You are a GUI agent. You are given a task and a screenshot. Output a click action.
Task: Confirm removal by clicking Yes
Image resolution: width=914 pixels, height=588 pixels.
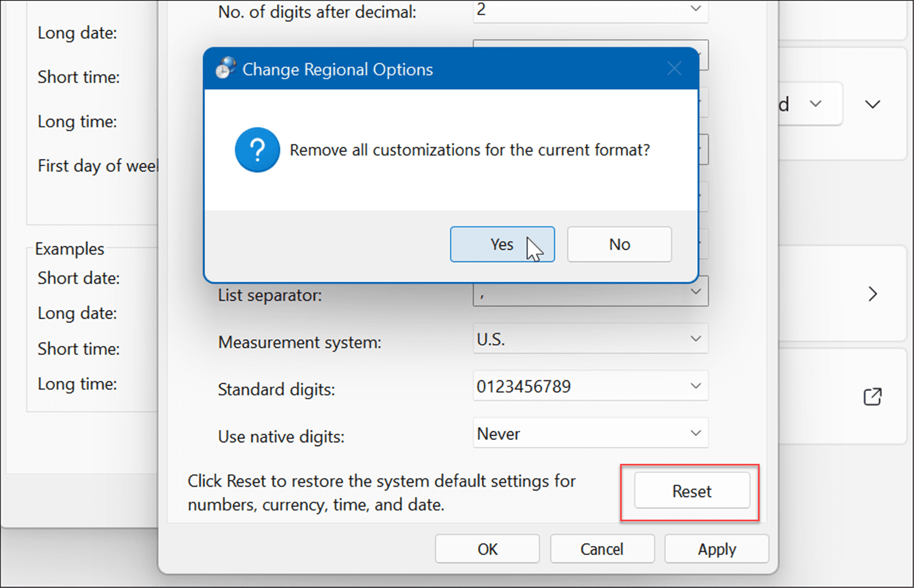point(502,244)
